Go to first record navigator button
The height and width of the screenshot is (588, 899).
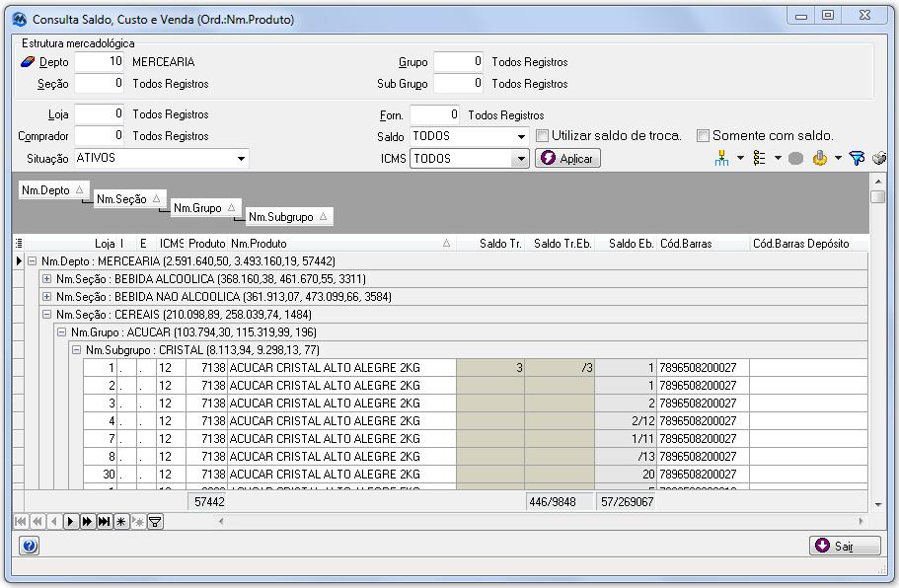tap(21, 522)
